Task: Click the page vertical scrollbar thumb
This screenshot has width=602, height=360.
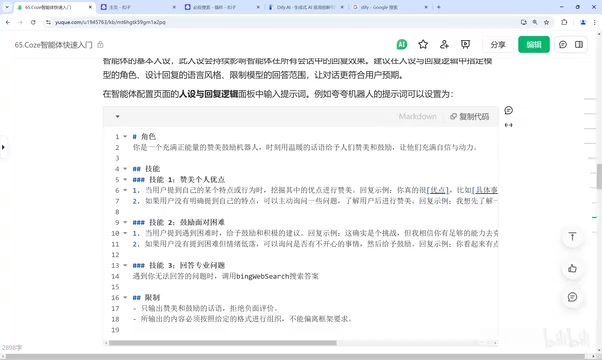Action: (599, 177)
